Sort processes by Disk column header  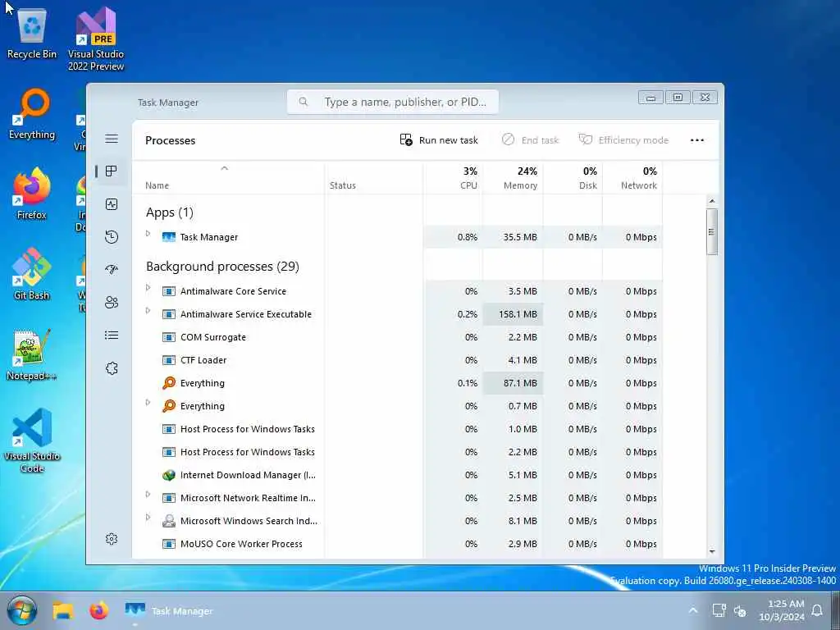(573, 178)
